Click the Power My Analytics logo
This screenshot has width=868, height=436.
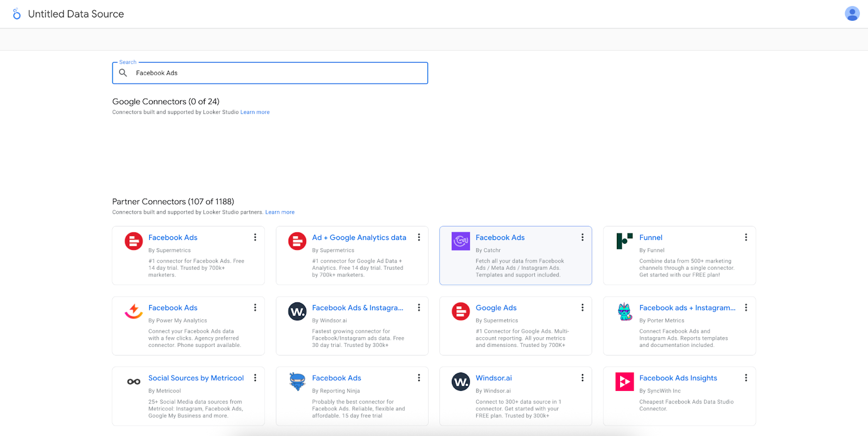(x=133, y=311)
